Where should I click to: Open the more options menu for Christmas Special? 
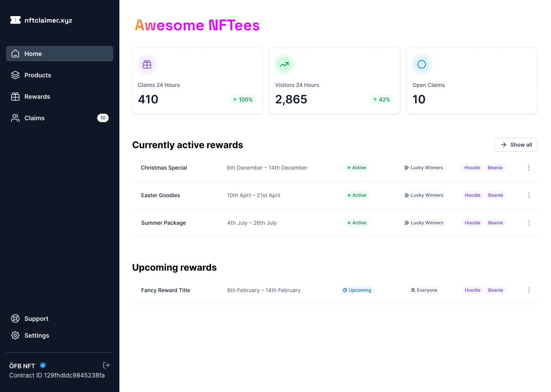pos(528,168)
